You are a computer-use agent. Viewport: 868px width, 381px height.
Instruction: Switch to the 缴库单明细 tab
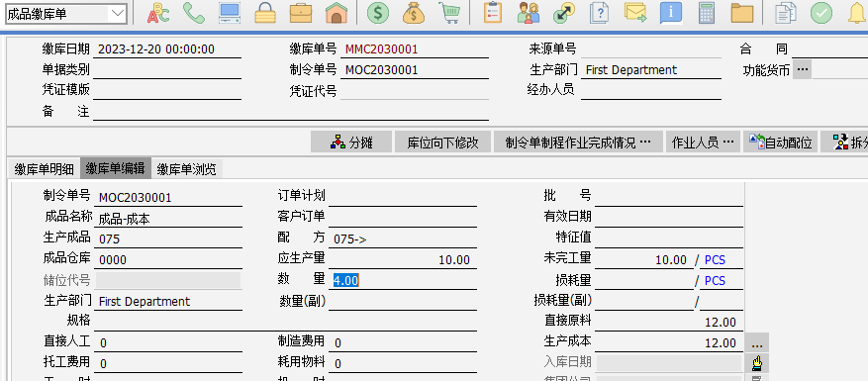point(44,169)
